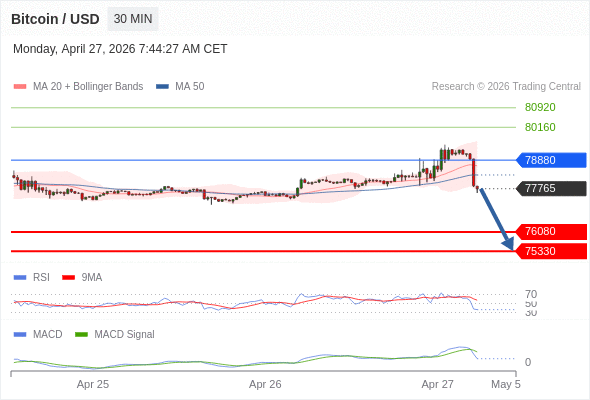Click the Apr 27 date axis label
Viewport: 590px width, 400px height.
tap(438, 384)
